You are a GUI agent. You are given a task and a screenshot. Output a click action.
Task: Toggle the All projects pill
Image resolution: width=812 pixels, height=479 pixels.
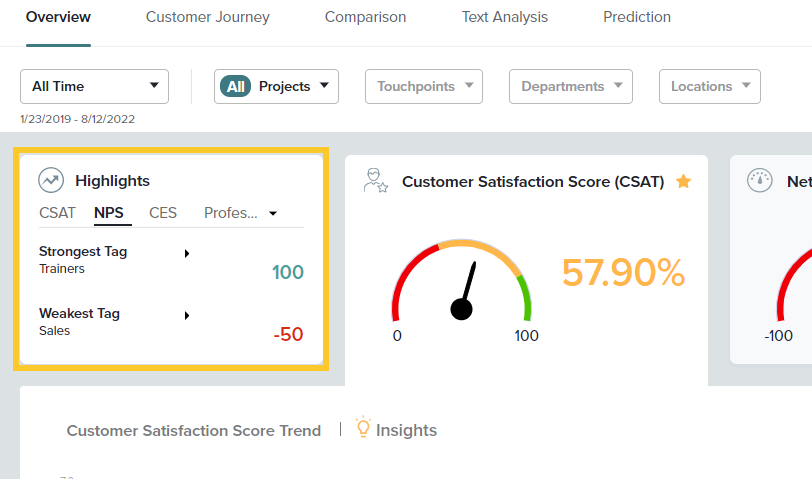pyautogui.click(x=236, y=87)
